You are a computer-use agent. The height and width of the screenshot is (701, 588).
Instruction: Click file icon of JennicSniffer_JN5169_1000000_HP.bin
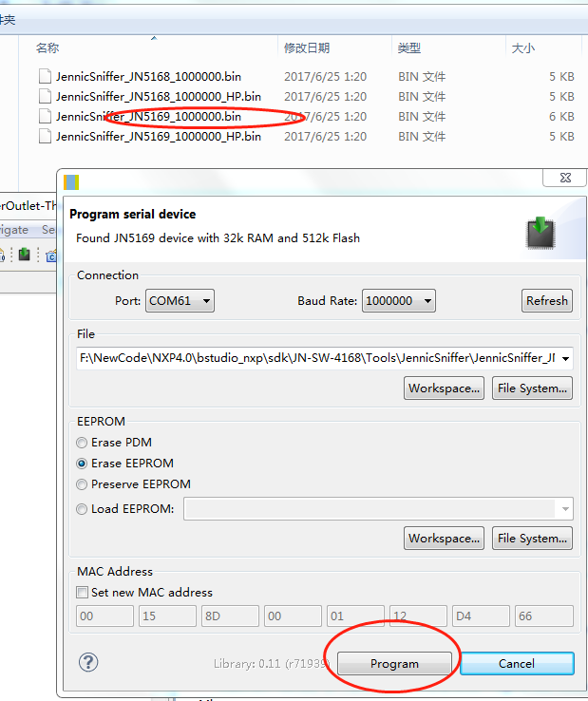(45, 137)
